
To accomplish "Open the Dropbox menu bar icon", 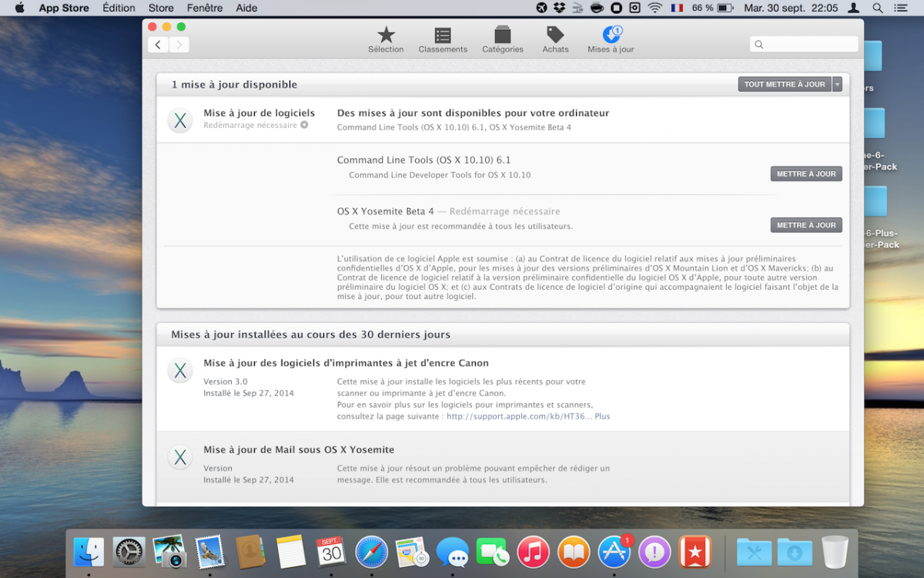I will tap(560, 8).
